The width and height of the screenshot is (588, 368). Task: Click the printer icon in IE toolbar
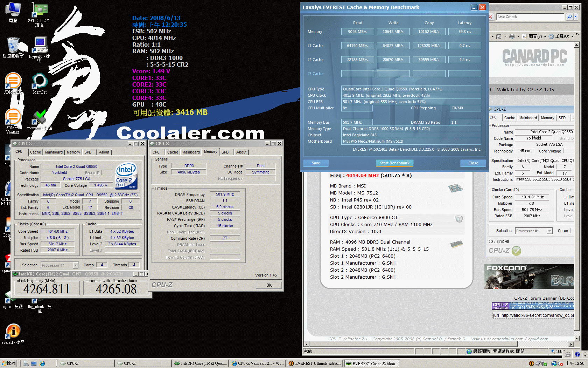point(512,36)
